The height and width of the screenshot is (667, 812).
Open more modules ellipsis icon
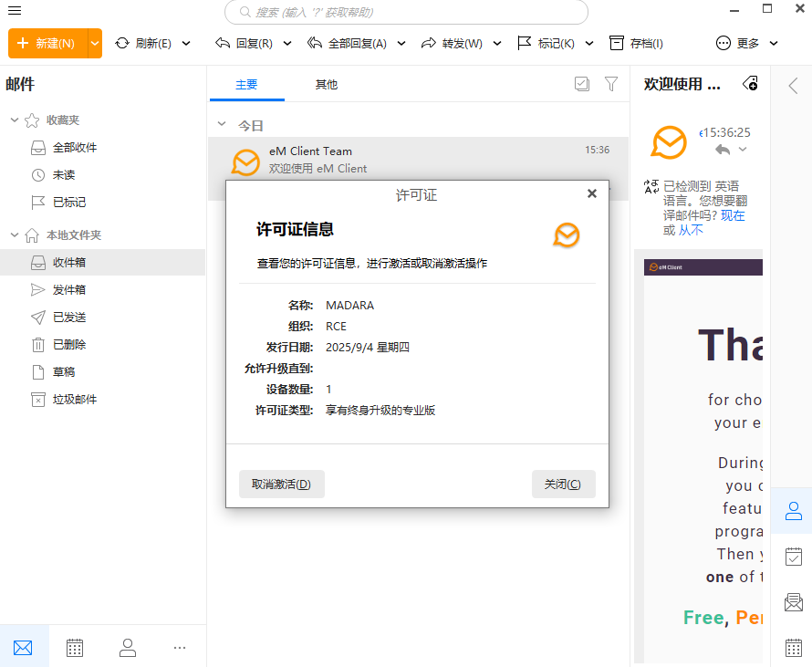pyautogui.click(x=180, y=647)
